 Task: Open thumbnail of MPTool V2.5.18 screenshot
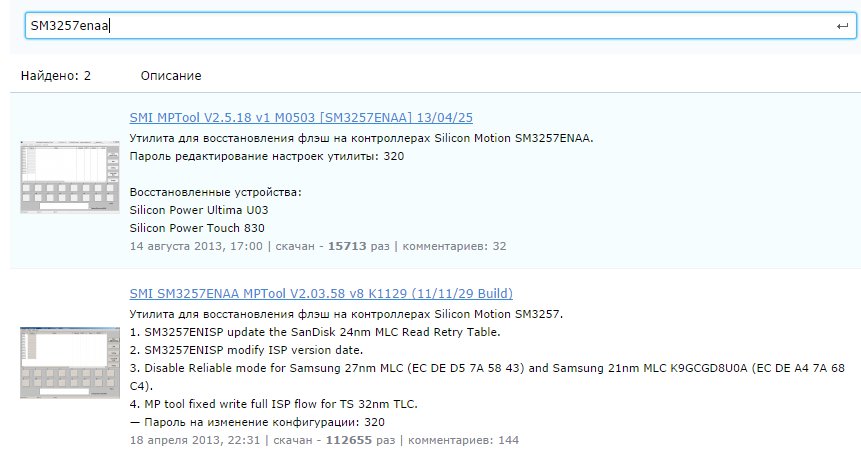[70, 177]
